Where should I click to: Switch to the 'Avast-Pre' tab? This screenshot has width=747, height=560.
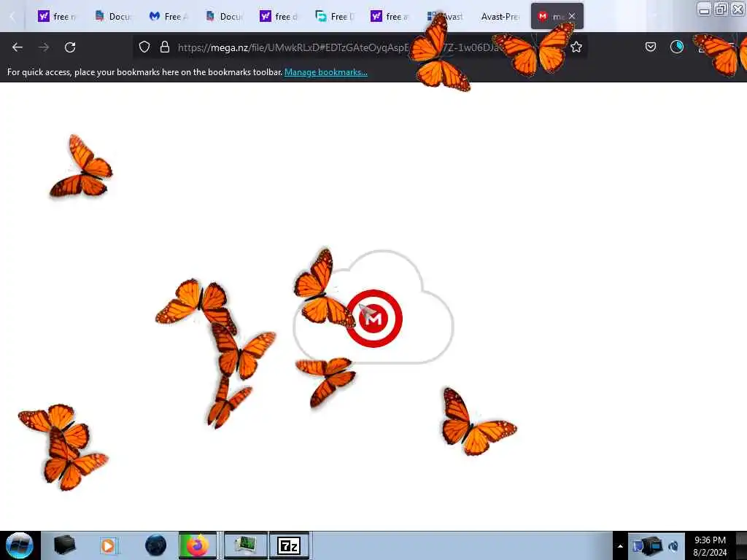tap(500, 16)
